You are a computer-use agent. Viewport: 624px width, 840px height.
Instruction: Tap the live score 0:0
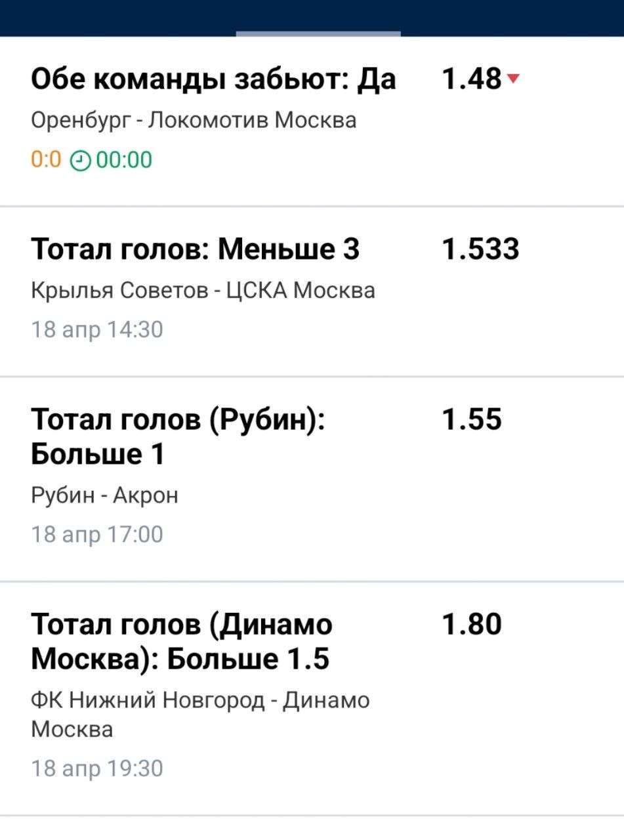pyautogui.click(x=46, y=159)
